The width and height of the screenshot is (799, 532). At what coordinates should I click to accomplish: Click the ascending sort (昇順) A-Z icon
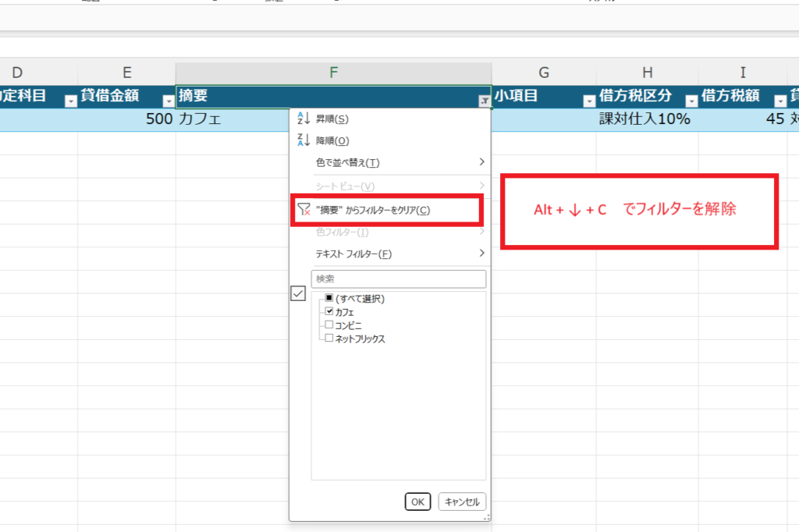[x=304, y=119]
